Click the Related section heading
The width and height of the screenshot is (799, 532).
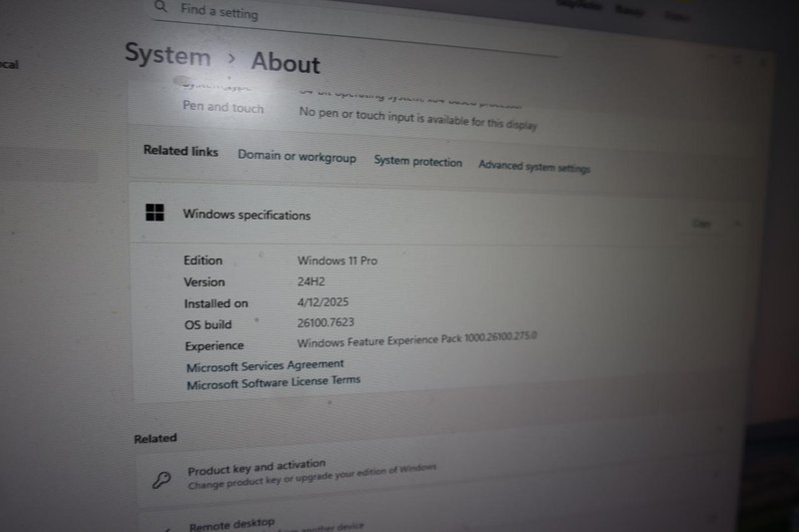156,438
